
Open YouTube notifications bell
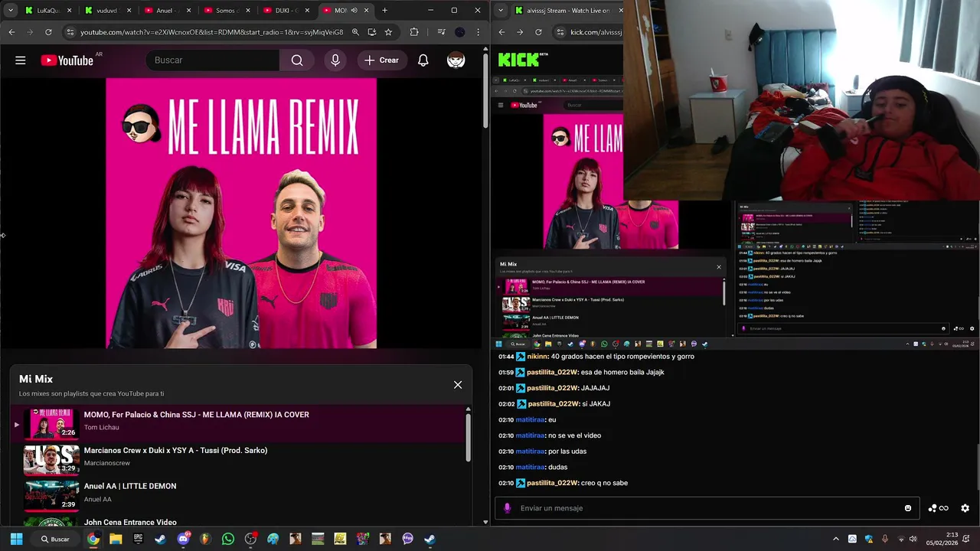[423, 60]
